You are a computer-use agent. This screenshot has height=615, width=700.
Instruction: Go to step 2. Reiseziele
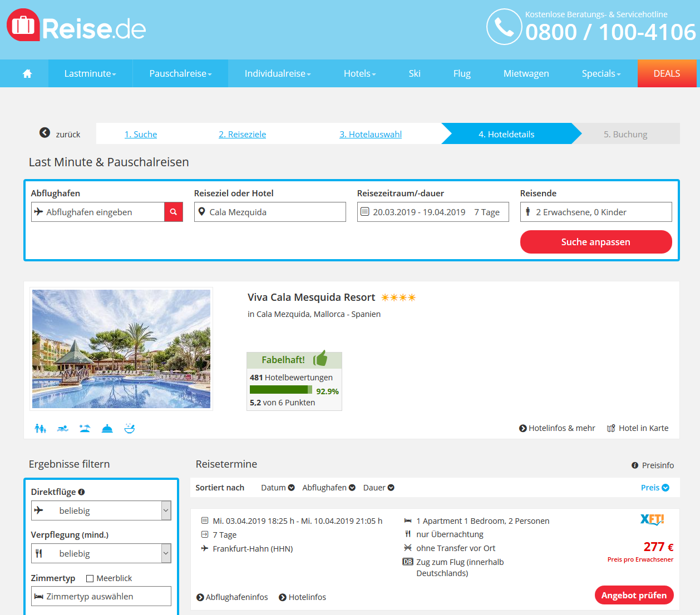pyautogui.click(x=243, y=134)
